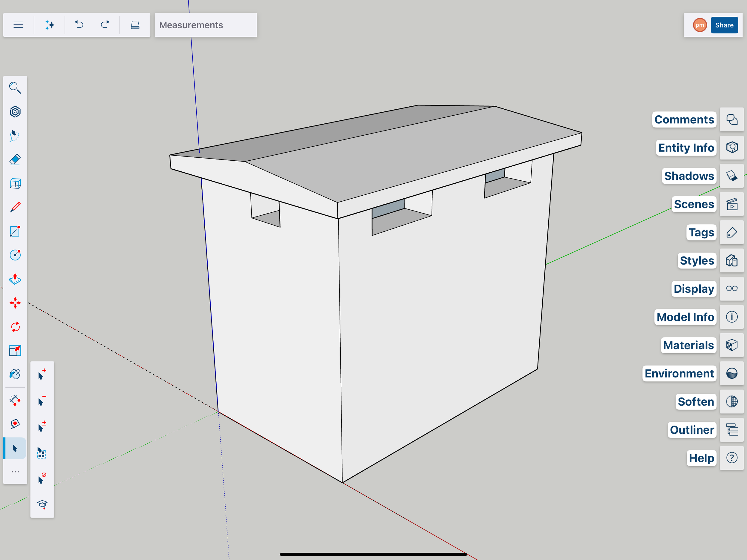Viewport: 747px width, 560px height.
Task: Open the 3D Warehouse component icon
Action: (15, 112)
